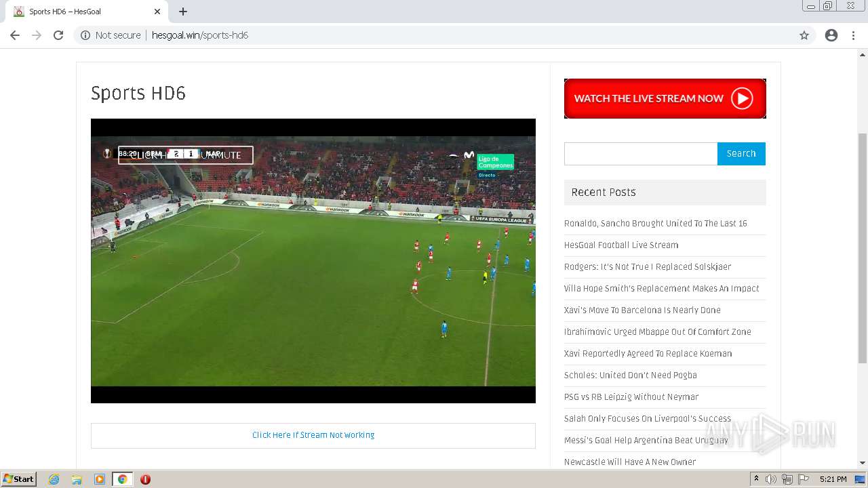
Task: Show hidden tray icons arrow
Action: pos(756,479)
